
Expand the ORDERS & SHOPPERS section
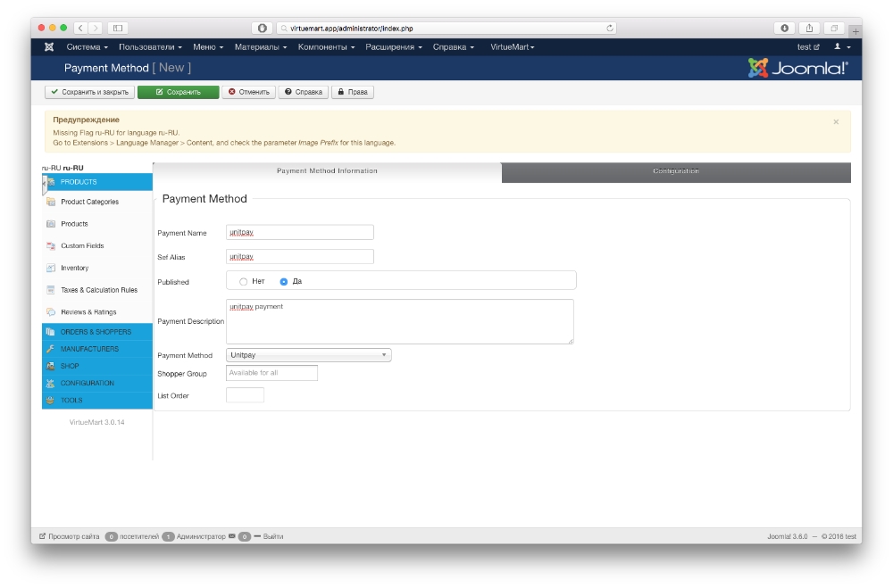(96, 332)
